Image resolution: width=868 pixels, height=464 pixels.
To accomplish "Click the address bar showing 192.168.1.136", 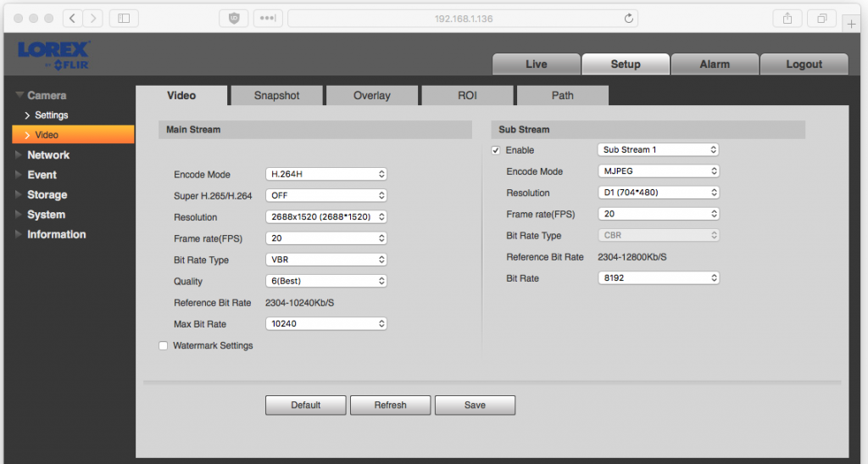I will coord(463,19).
